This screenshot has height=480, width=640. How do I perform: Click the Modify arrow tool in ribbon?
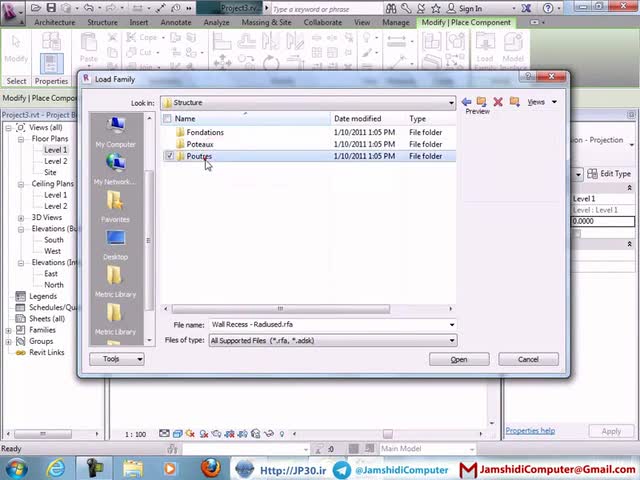[x=16, y=48]
